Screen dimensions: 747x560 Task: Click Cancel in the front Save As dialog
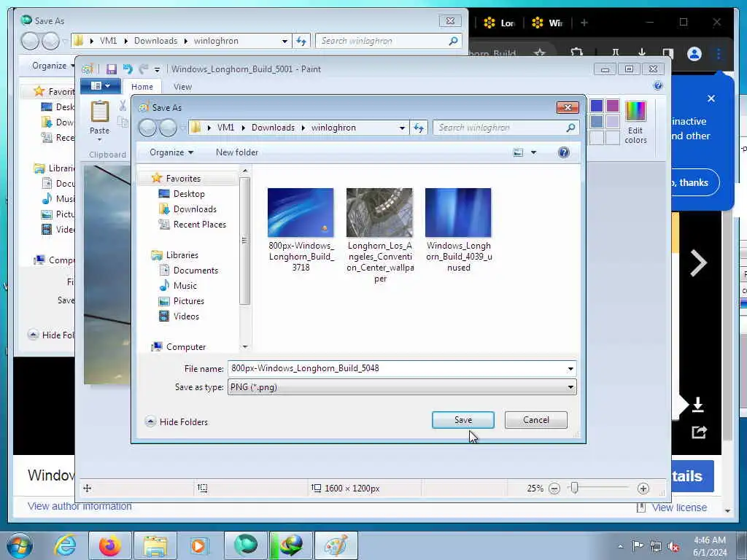tap(536, 420)
